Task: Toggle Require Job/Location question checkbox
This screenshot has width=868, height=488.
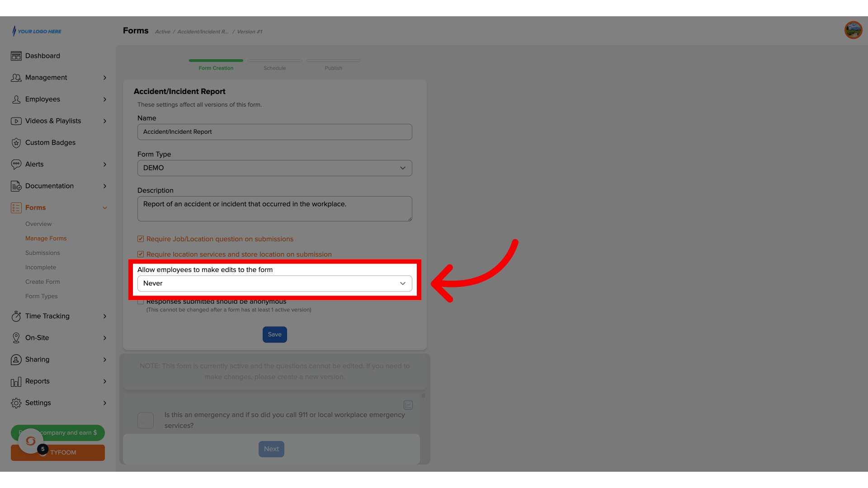Action: click(x=141, y=238)
